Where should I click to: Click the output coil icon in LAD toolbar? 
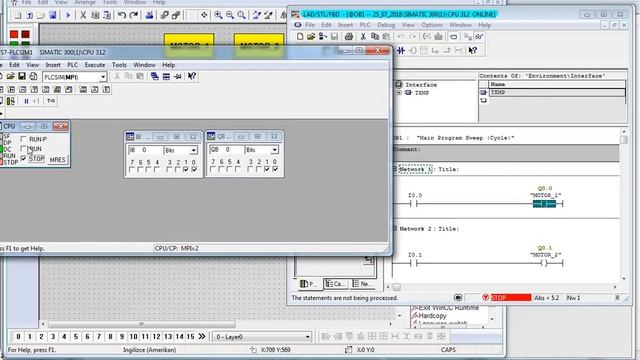point(413,51)
